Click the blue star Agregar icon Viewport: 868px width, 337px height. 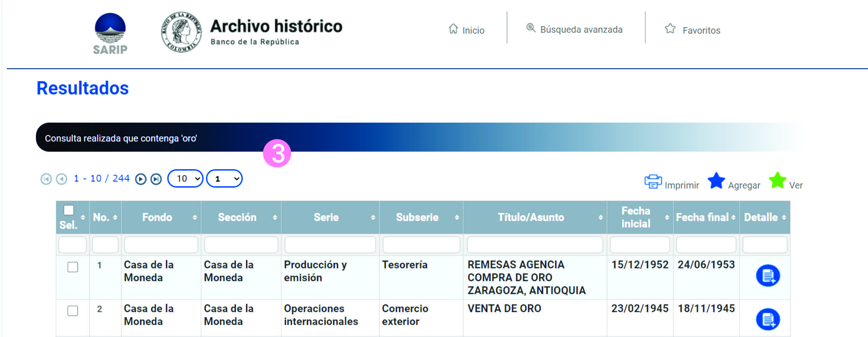click(x=716, y=181)
